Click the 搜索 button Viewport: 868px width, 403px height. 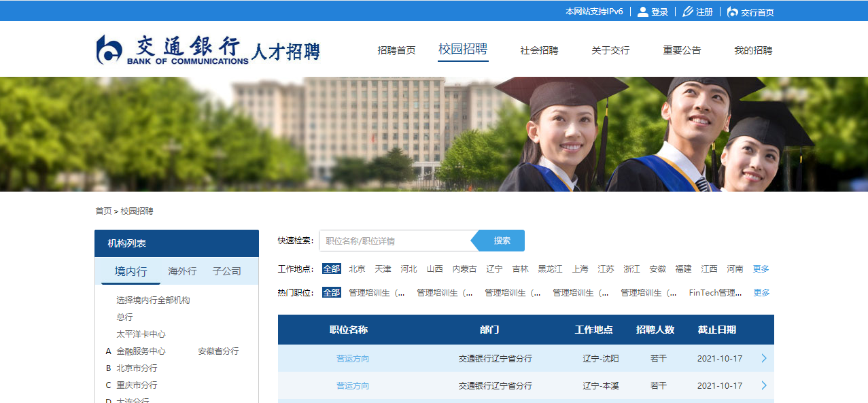(502, 241)
